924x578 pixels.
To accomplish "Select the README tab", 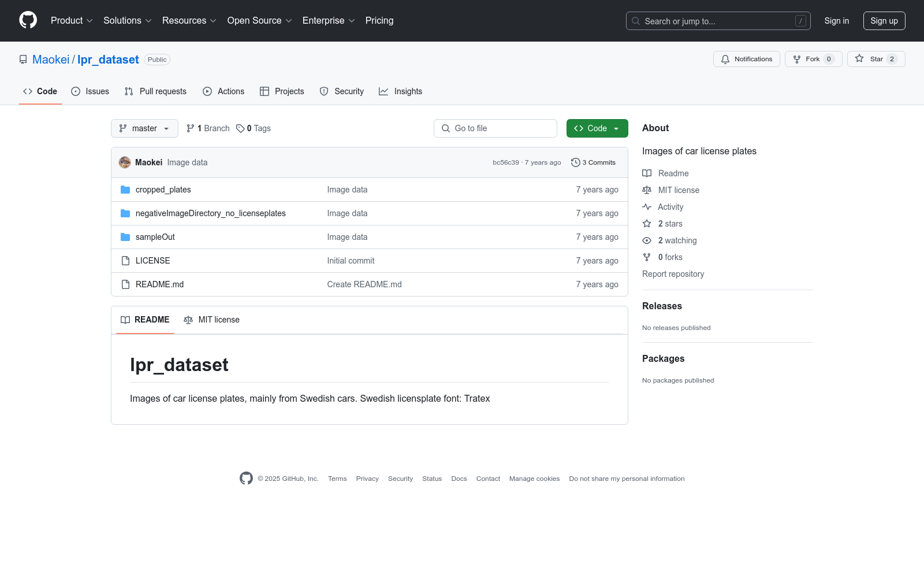I will point(145,320).
